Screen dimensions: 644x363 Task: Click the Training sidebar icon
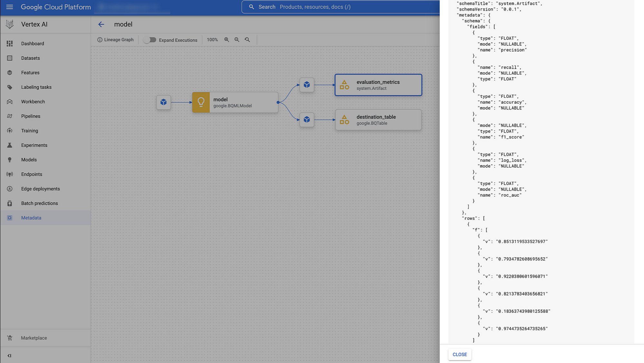pyautogui.click(x=10, y=130)
